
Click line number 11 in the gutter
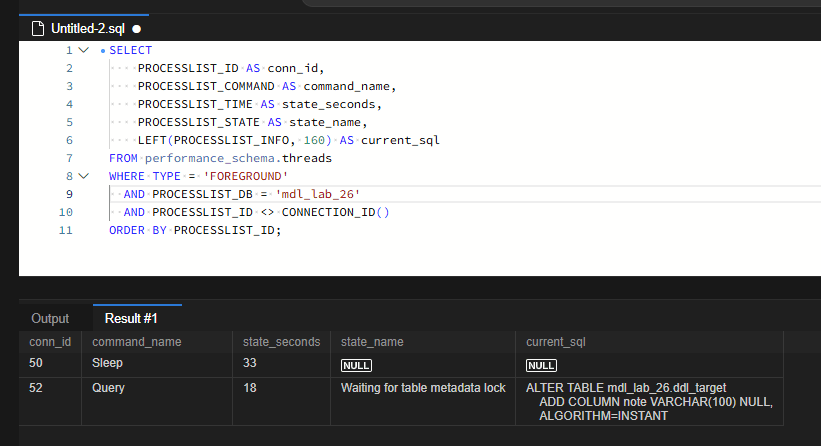[x=65, y=230]
